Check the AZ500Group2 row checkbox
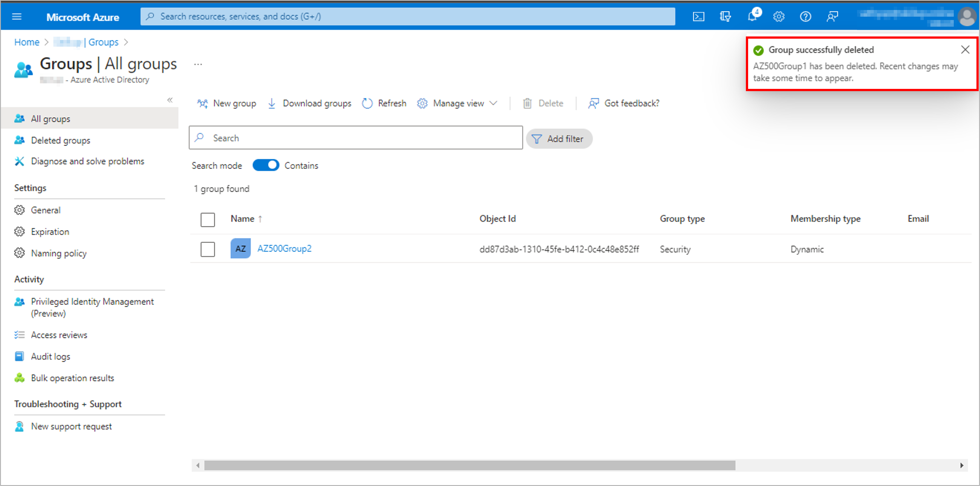This screenshot has width=980, height=486. [x=208, y=249]
